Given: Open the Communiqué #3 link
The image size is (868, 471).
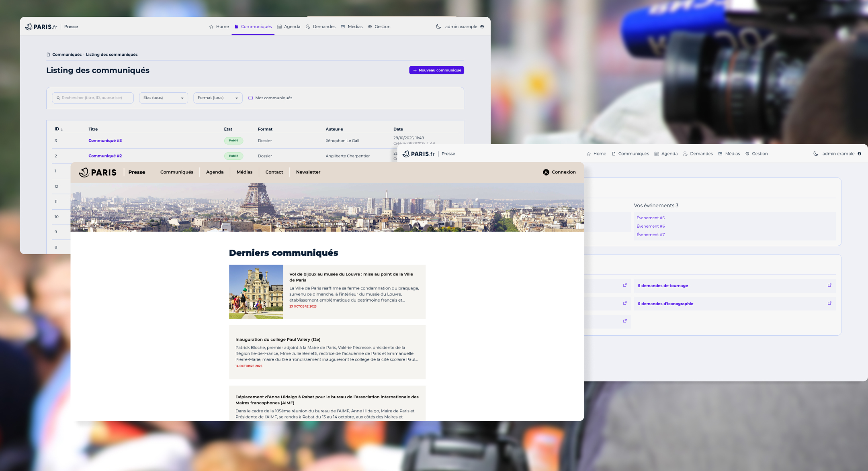Looking at the screenshot, I should click(x=105, y=141).
